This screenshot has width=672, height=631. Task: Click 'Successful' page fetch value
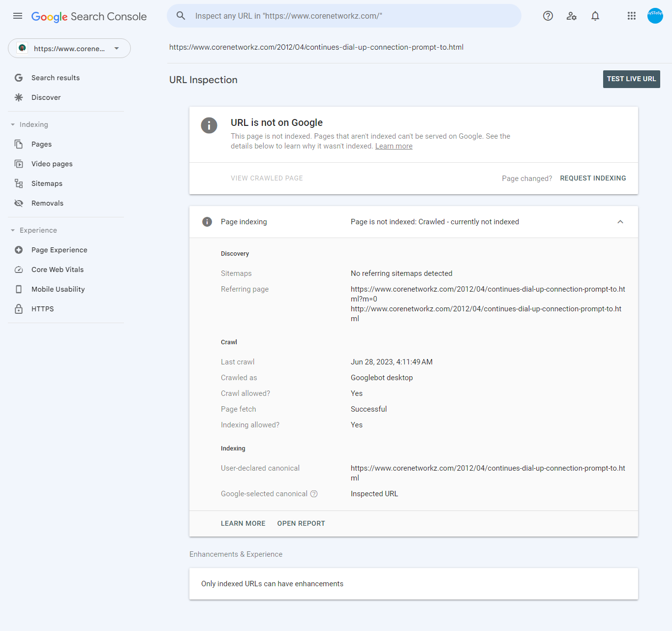[x=369, y=409]
